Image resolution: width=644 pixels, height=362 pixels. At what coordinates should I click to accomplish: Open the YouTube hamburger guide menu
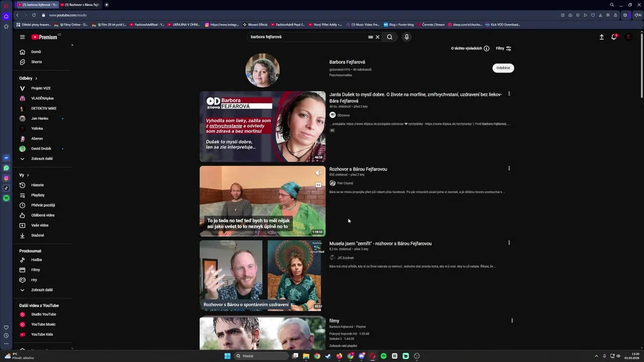coord(22,37)
